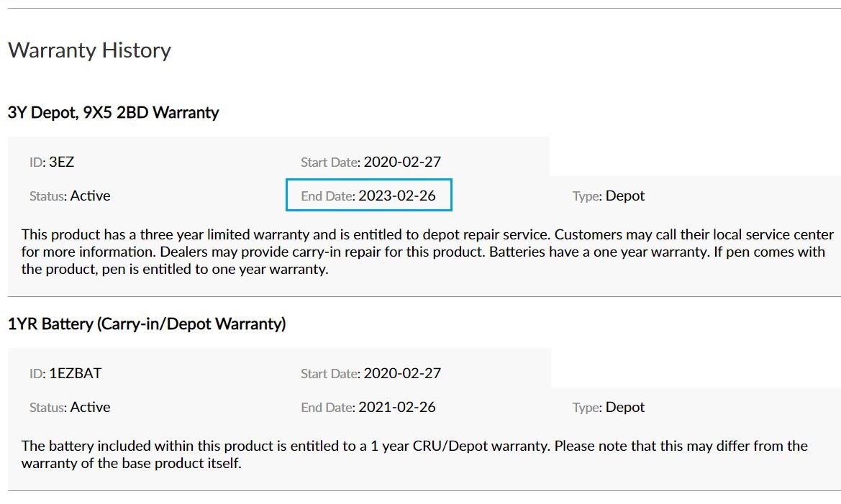Image resolution: width=841 pixels, height=504 pixels.
Task: Click Start Date 2020-02-27 under 1YR Battery warranty
Action: coord(371,373)
